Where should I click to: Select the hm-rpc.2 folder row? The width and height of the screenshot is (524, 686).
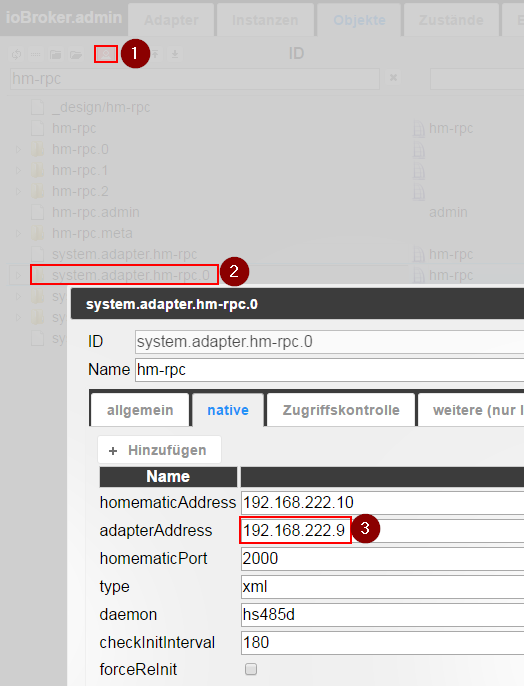coord(80,191)
